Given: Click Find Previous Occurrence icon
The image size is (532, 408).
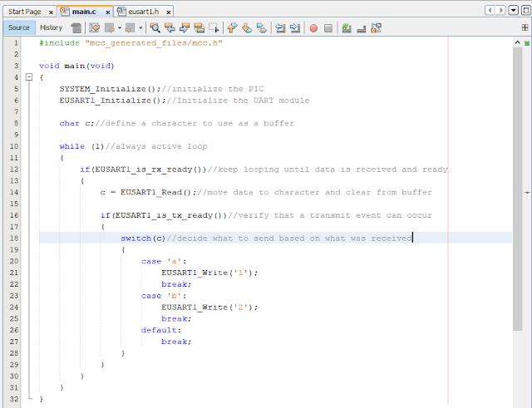Looking at the screenshot, I should [x=170, y=27].
